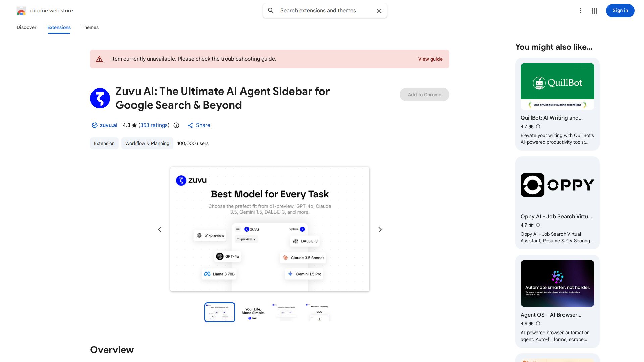
Task: Click the search magnifier icon
Action: (271, 11)
